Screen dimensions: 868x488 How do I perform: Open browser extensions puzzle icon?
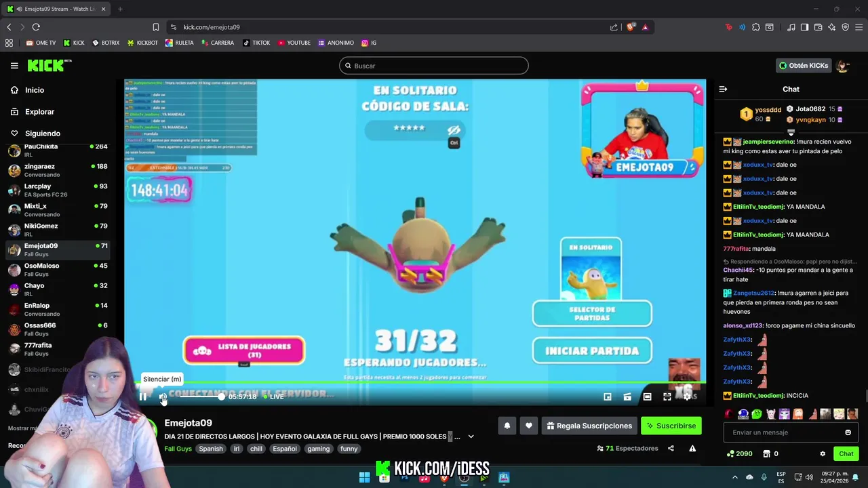pyautogui.click(x=756, y=27)
